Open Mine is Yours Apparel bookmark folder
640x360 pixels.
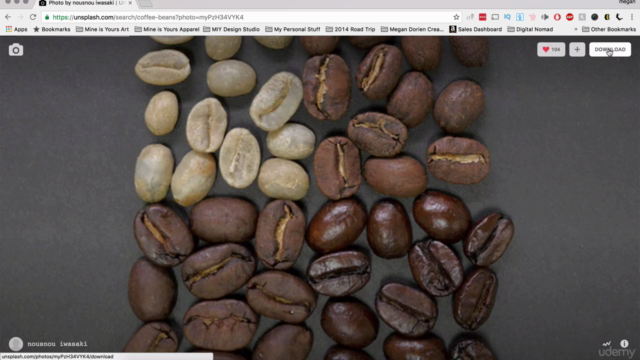(x=167, y=29)
